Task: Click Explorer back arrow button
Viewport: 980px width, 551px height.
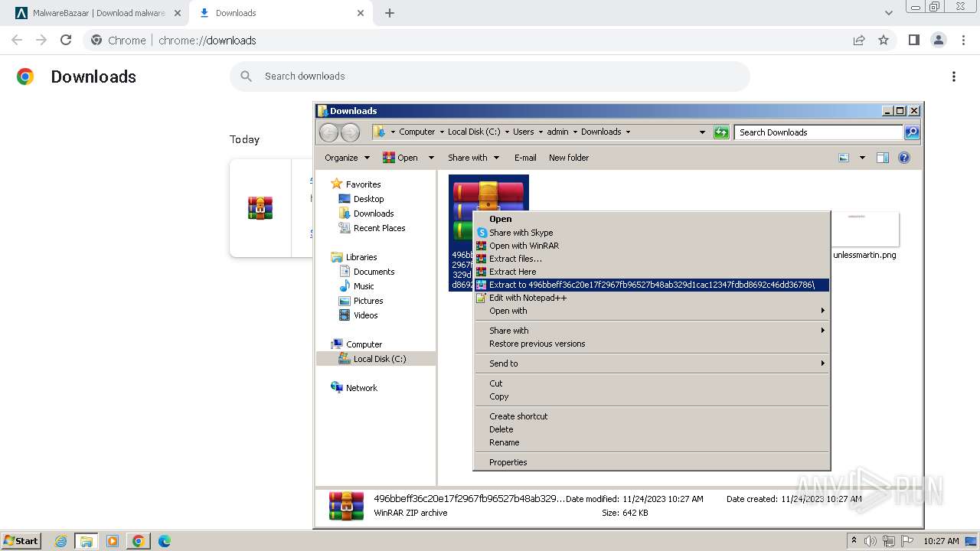Action: pyautogui.click(x=328, y=132)
